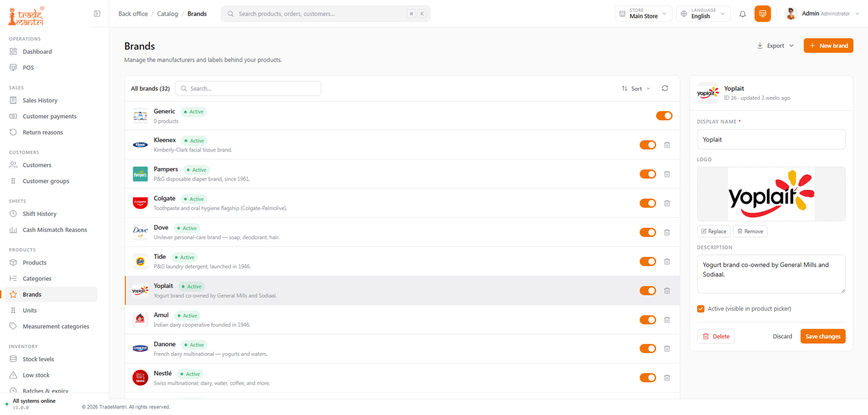The height and width of the screenshot is (415, 868).
Task: Click the Admin avatar picture
Action: 791,14
